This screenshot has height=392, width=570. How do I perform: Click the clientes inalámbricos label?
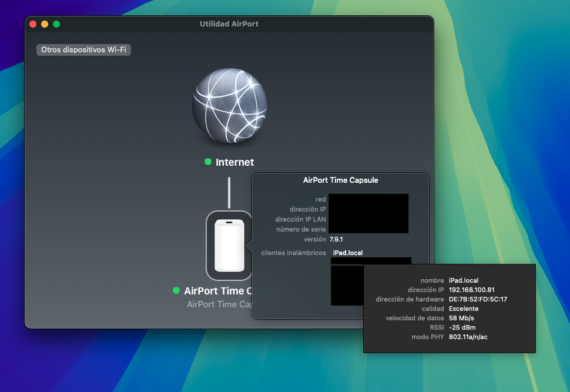[293, 253]
